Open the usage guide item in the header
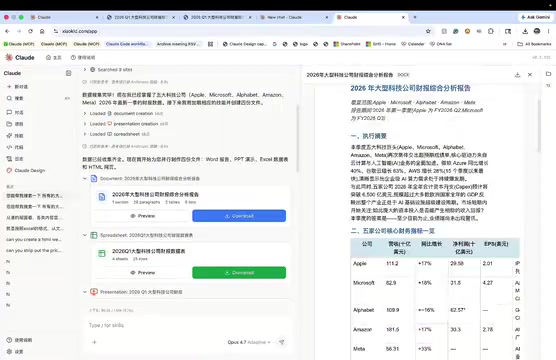The height and width of the screenshot is (360, 556). coord(83,57)
